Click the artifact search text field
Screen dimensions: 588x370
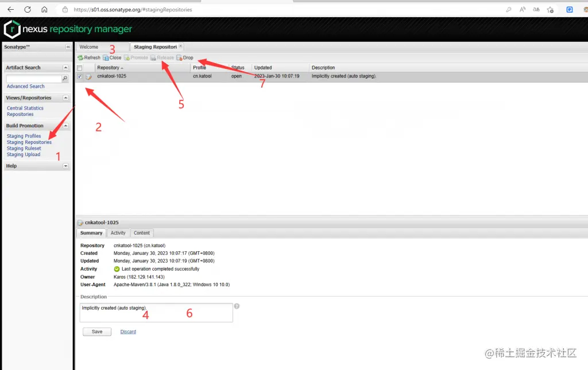click(x=34, y=78)
